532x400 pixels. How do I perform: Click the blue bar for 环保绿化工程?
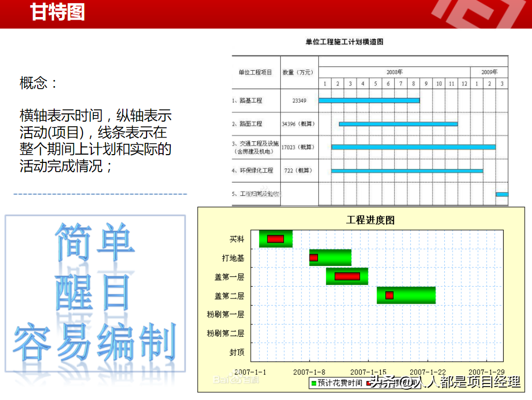click(x=407, y=171)
